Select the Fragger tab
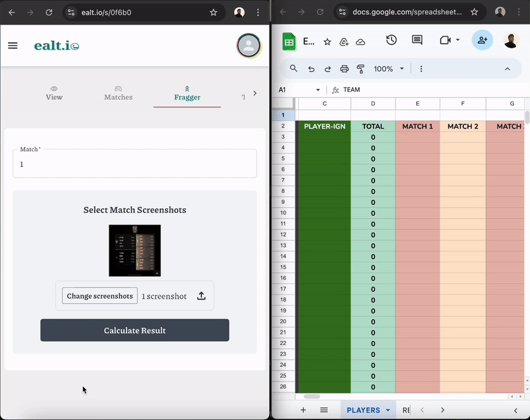The height and width of the screenshot is (420, 530). coord(187,93)
